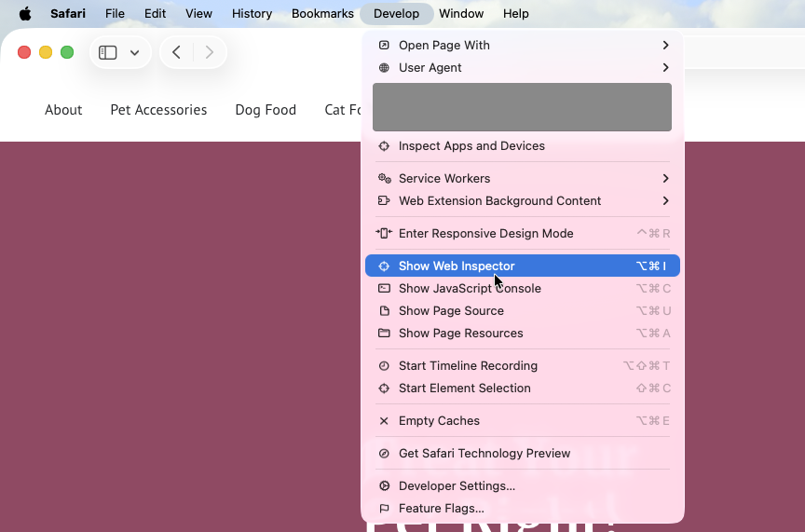The height and width of the screenshot is (532, 805).
Task: Open the View menu
Action: point(198,13)
